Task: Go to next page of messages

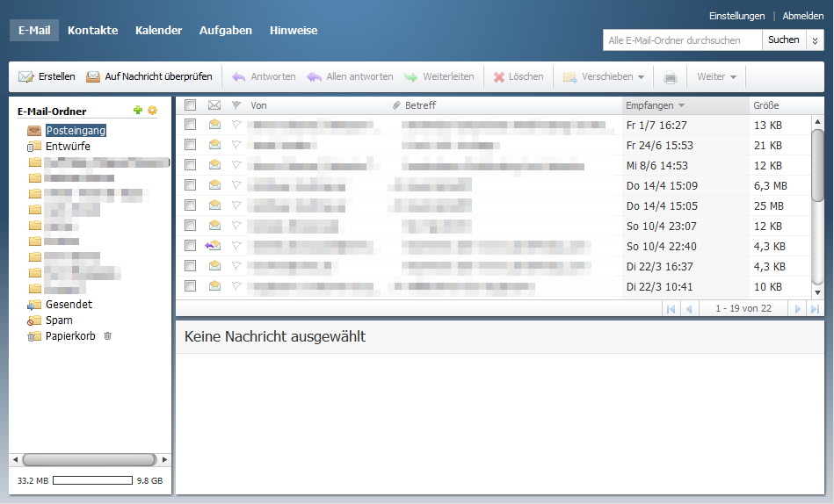Action: coord(797,308)
